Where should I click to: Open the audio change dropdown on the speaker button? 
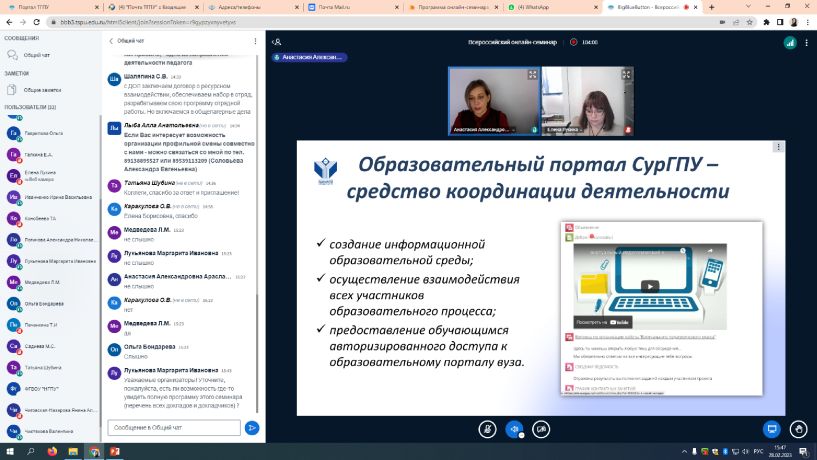click(x=521, y=436)
